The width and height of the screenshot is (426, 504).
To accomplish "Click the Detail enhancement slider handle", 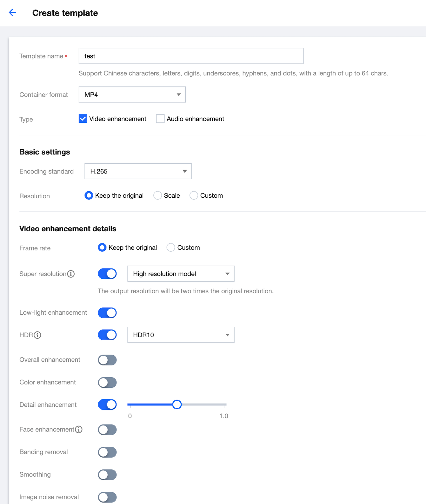I will [177, 405].
